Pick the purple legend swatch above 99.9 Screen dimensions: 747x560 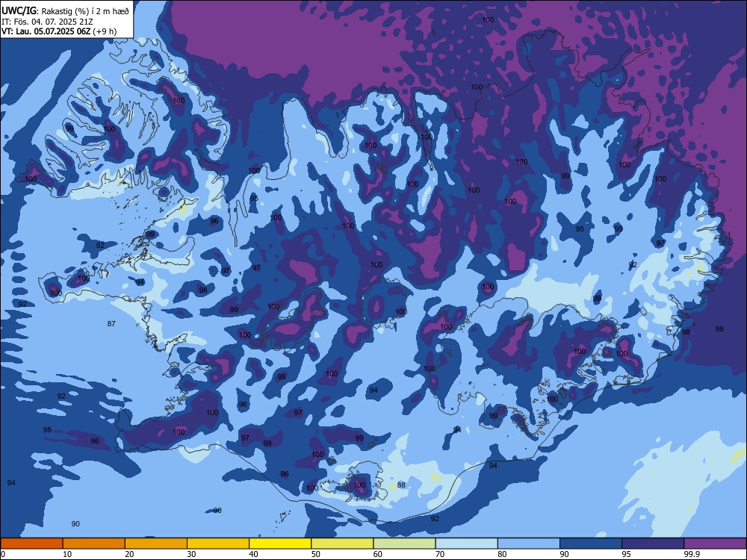click(x=716, y=544)
